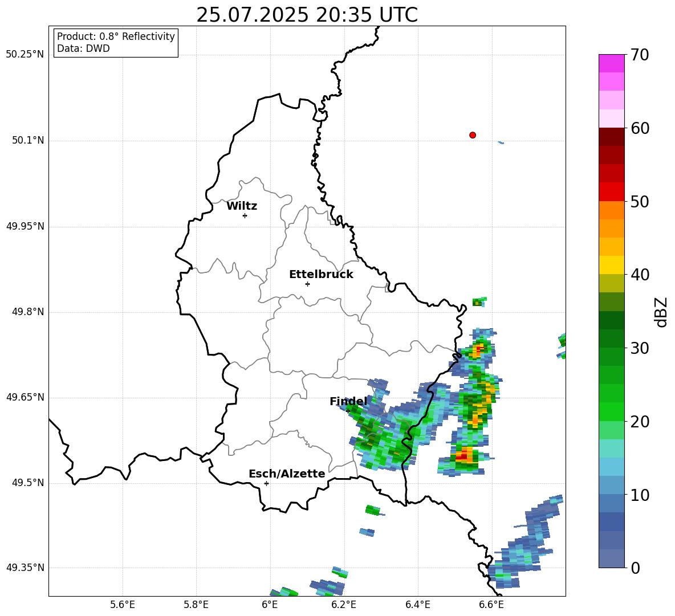Click the cross marker below Esch/Alzette

[266, 483]
